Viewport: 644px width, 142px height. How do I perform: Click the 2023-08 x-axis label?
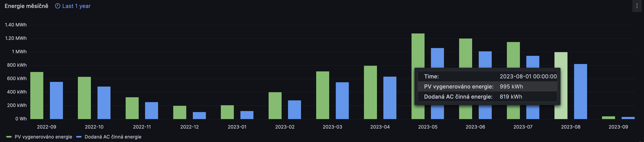(x=571, y=127)
